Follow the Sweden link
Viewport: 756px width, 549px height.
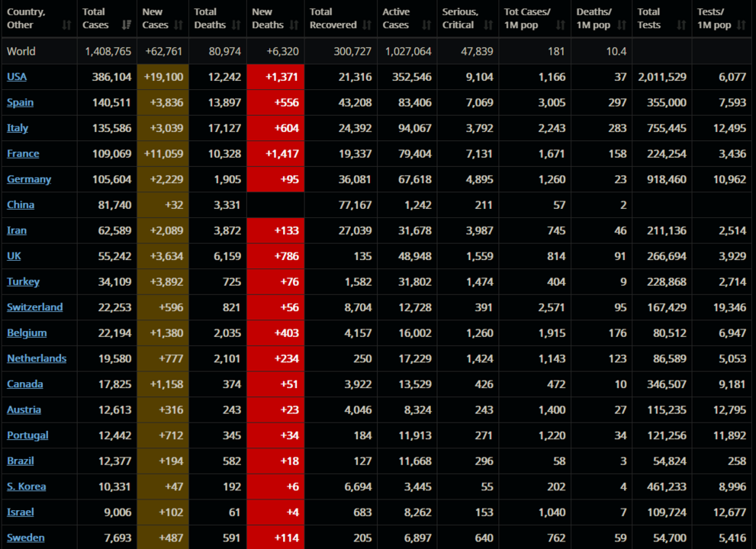25,538
